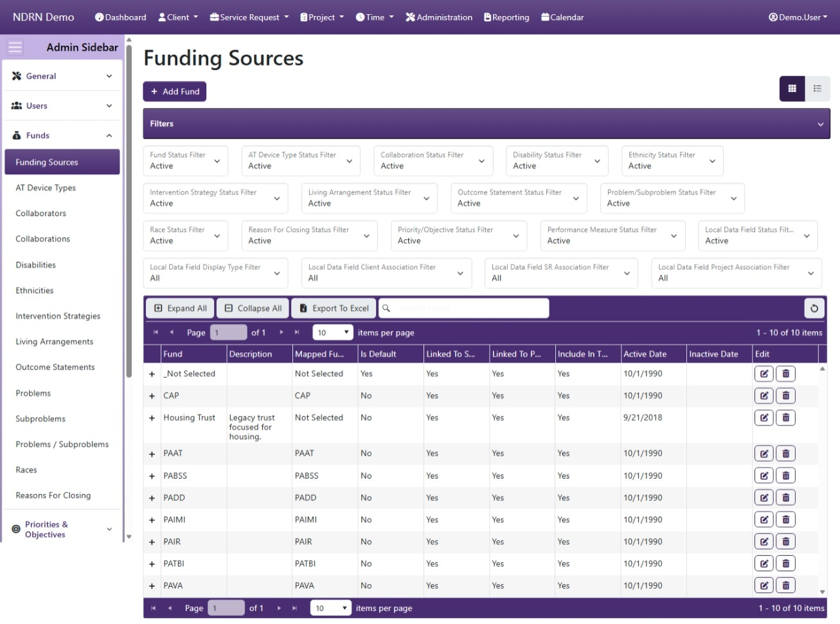Image resolution: width=840 pixels, height=624 pixels.
Task: Edit the PADD fund row
Action: tap(764, 497)
